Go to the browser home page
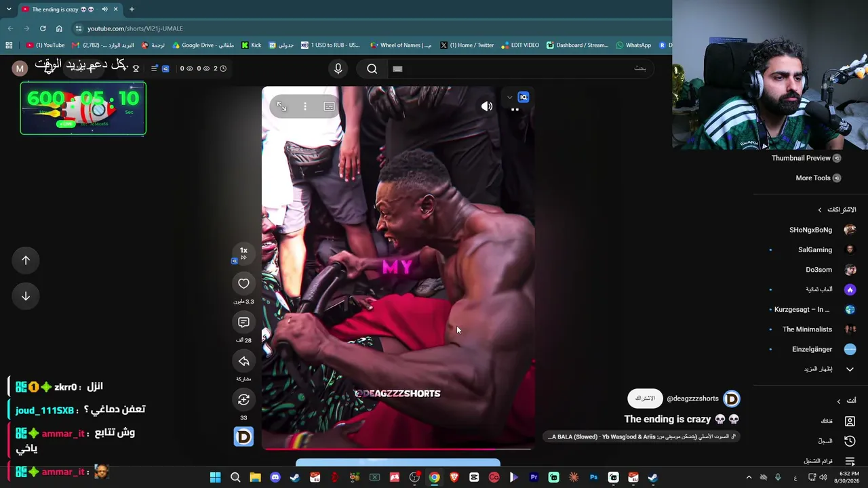 point(59,28)
